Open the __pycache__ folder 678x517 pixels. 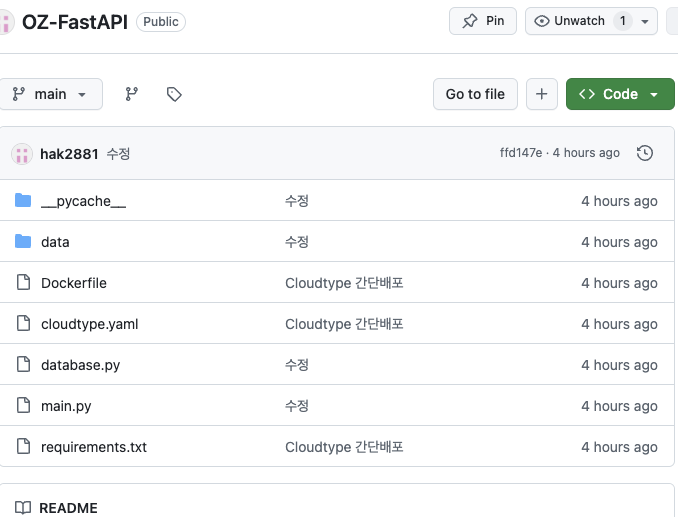tap(83, 201)
